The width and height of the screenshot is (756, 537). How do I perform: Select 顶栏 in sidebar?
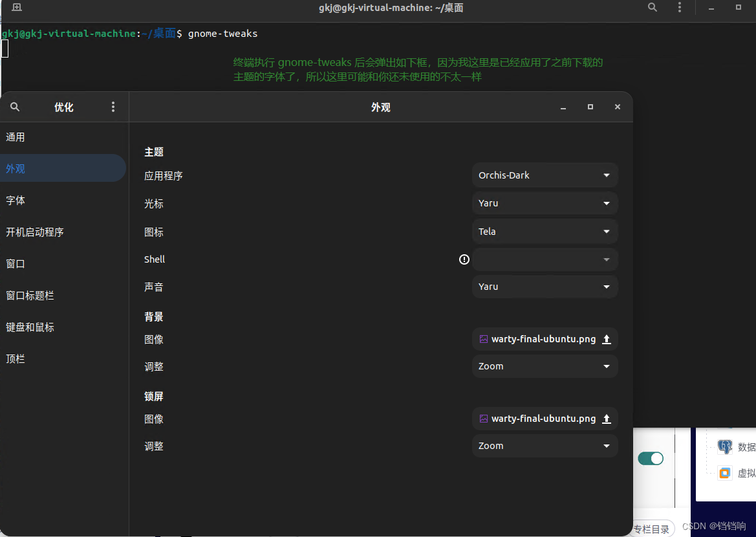tap(63, 358)
